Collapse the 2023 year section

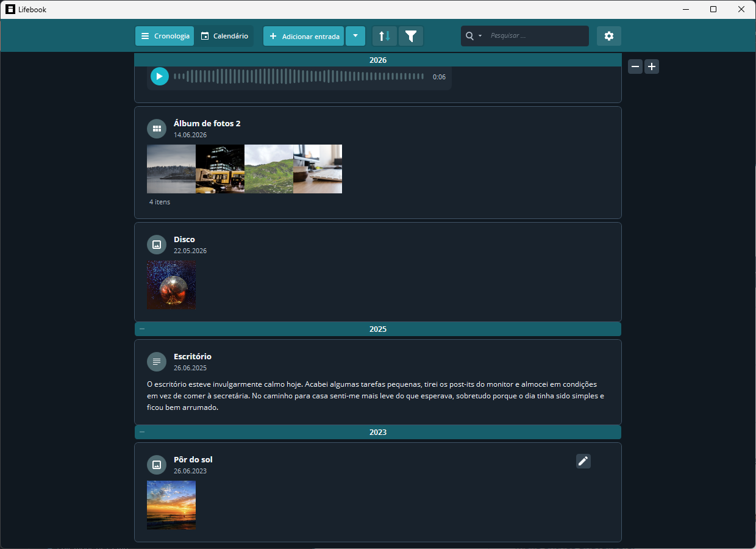[142, 432]
